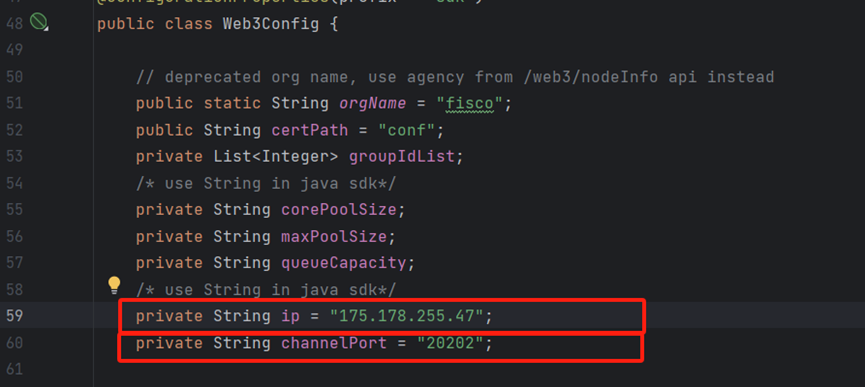Click the static keyword on line 51
865x387 pixels.
(232, 104)
